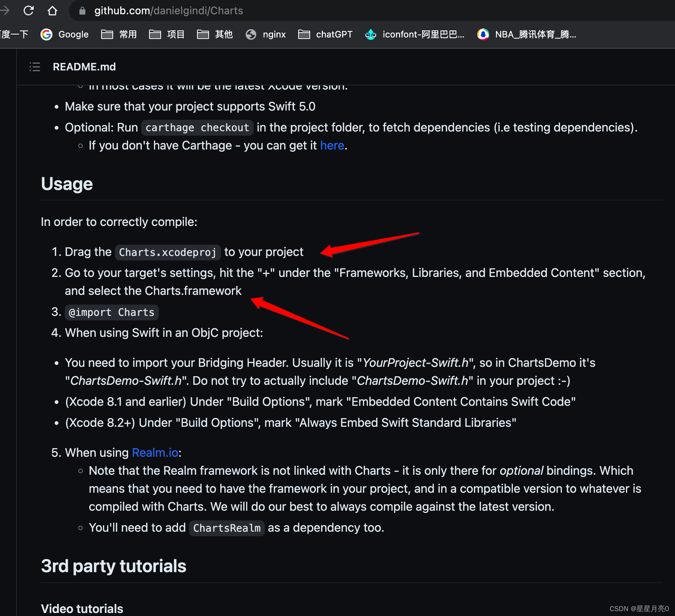Viewport: 675px width, 616px height.
Task: Open README outline table of contents icon
Action: coord(35,67)
